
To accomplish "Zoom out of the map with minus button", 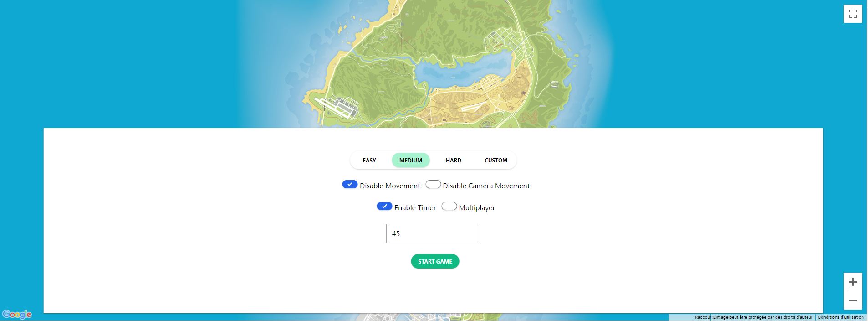I will pos(853,300).
